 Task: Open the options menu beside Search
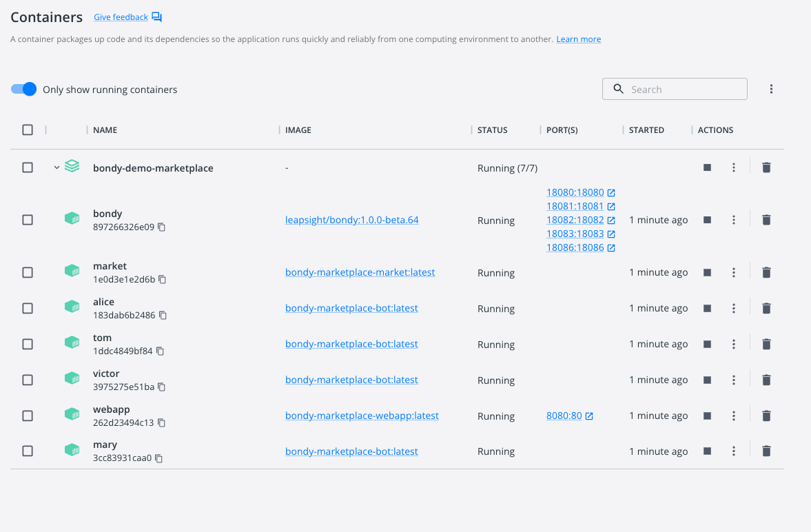click(771, 89)
